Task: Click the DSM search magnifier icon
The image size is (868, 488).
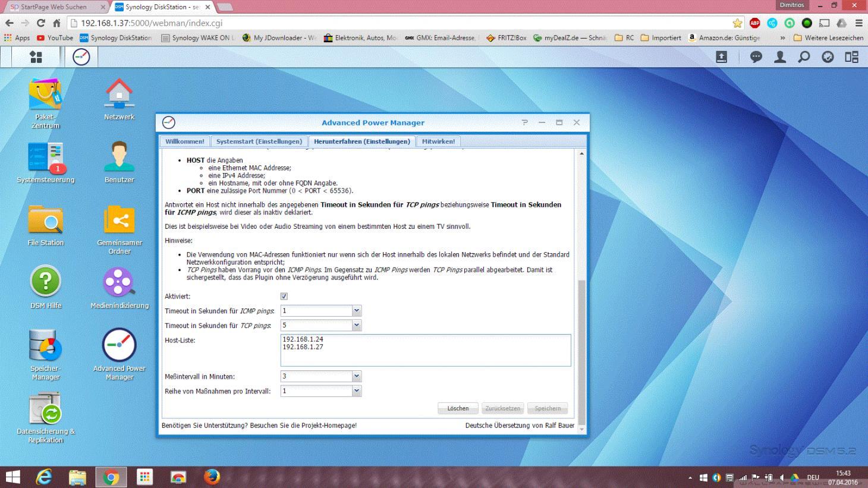Action: click(804, 57)
